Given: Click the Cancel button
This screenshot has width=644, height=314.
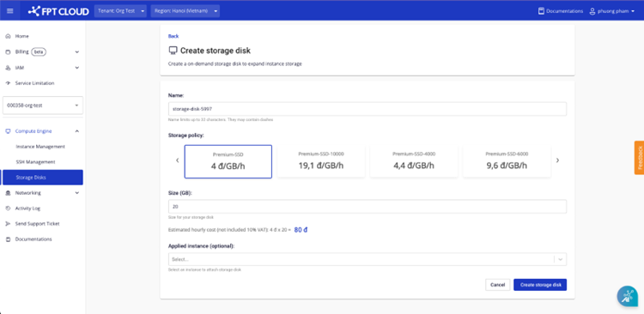Looking at the screenshot, I should click(x=497, y=285).
